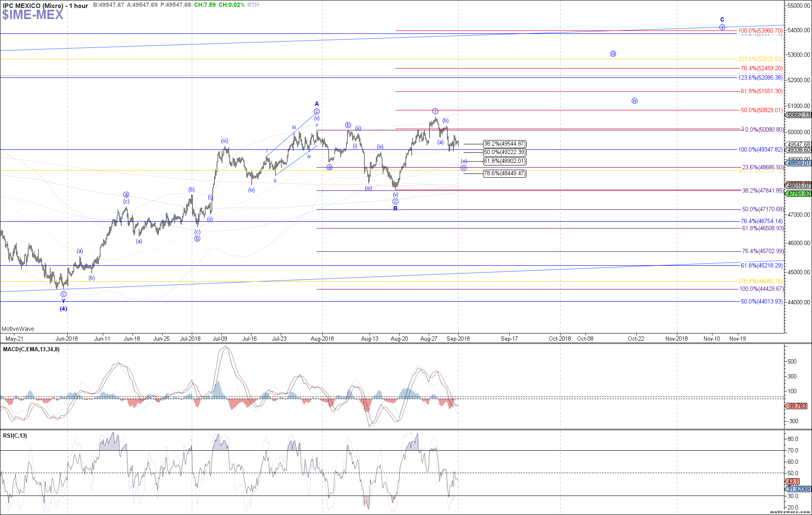This screenshot has height=515, width=812.
Task: Click the 0.0%(50080.80) Fibonacci label
Action: coord(764,130)
